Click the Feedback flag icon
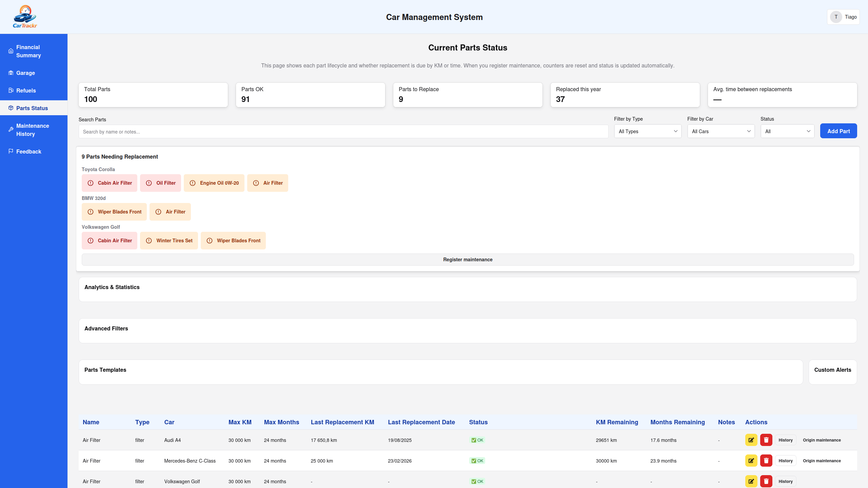The height and width of the screenshot is (488, 868). (11, 151)
